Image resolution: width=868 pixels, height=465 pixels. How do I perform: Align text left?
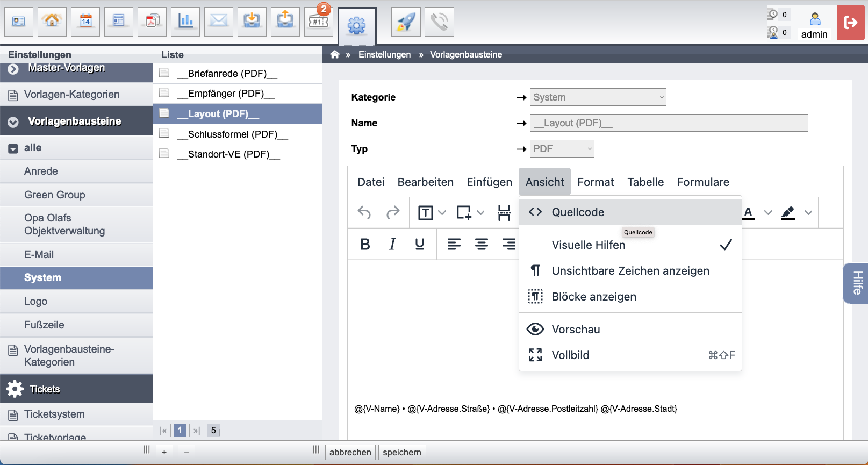coord(454,244)
